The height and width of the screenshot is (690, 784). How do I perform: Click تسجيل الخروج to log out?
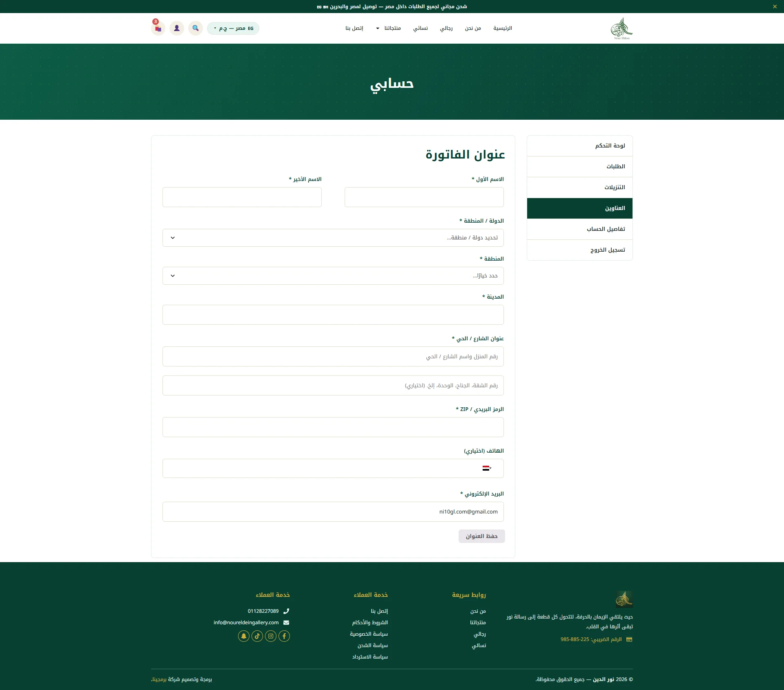[580, 250]
